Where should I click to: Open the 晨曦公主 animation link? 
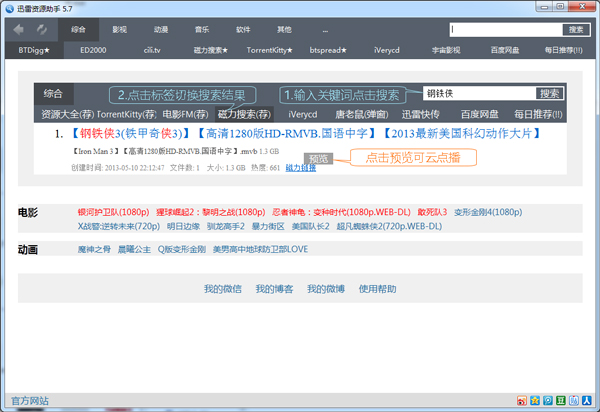coord(134,249)
